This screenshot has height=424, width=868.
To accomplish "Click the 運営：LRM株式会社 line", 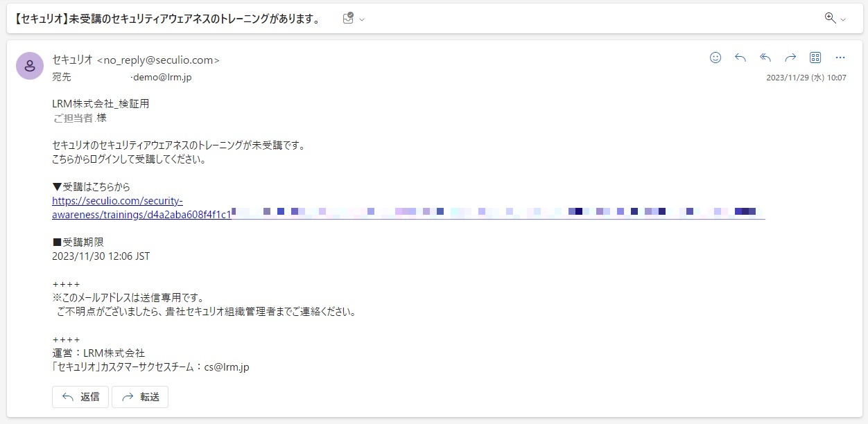I will pos(98,353).
